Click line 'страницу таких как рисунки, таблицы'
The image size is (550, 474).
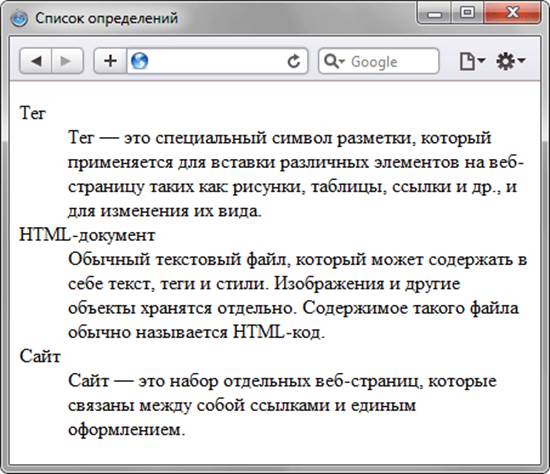(293, 187)
